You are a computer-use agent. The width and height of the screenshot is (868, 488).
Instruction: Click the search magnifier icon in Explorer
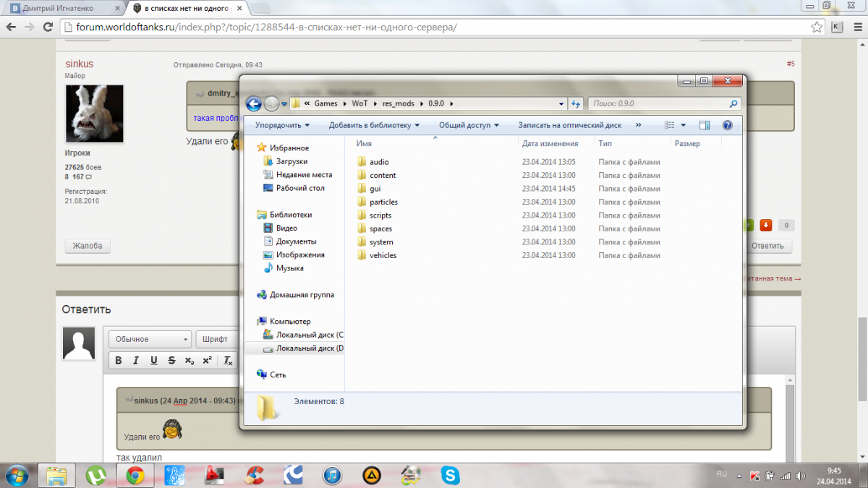click(x=733, y=103)
